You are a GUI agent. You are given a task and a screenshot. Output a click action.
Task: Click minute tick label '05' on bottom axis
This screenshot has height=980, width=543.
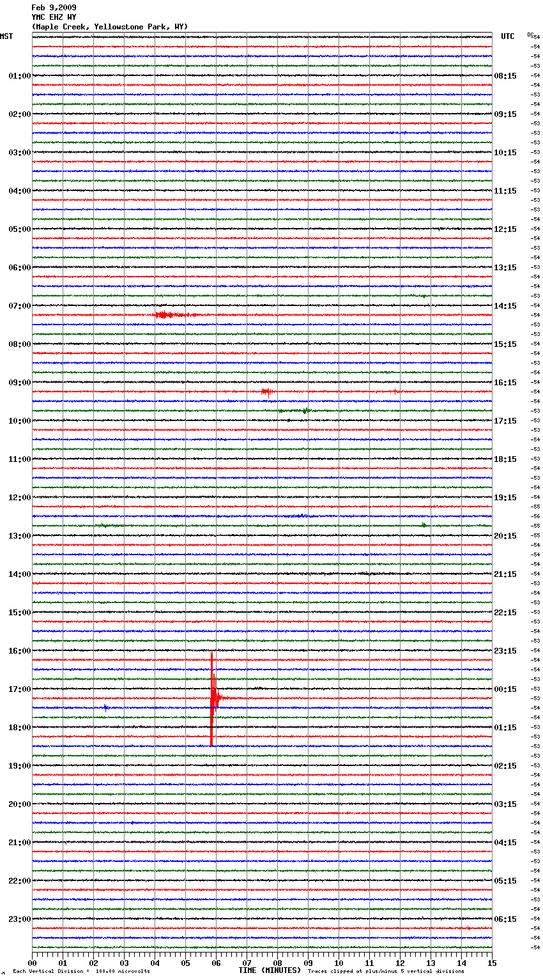pos(185,963)
